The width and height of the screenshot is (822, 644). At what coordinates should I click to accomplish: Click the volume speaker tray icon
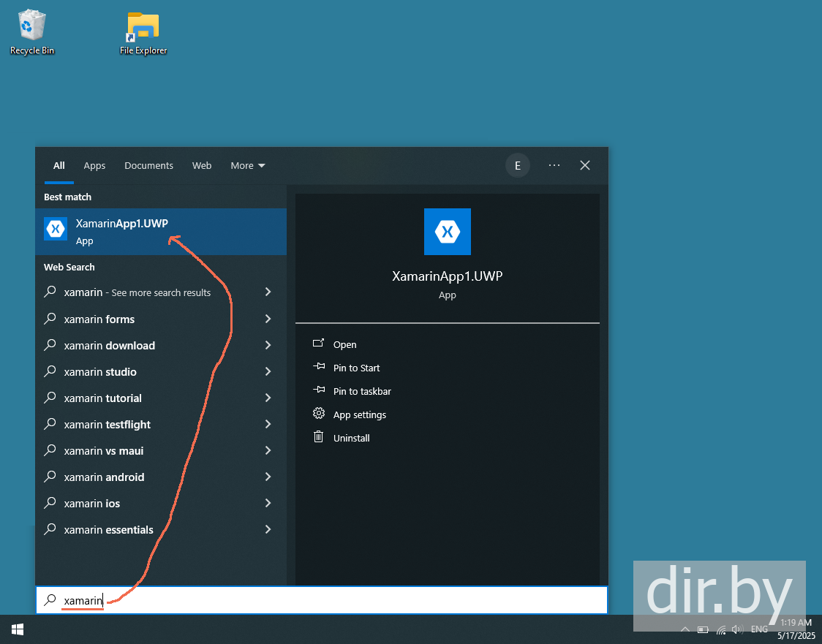click(x=738, y=629)
